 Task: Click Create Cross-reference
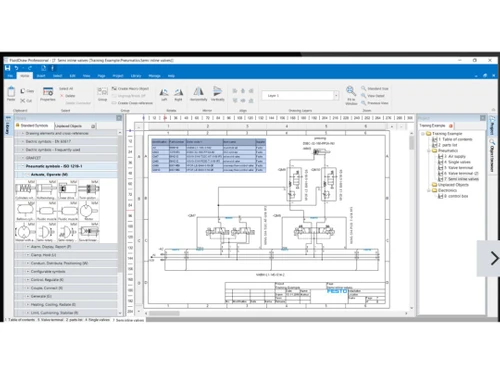point(132,103)
